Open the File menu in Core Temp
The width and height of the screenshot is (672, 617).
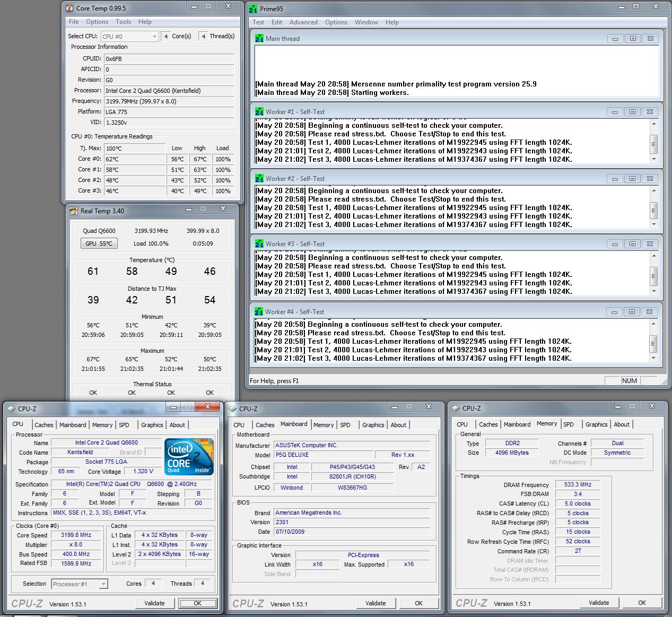74,22
